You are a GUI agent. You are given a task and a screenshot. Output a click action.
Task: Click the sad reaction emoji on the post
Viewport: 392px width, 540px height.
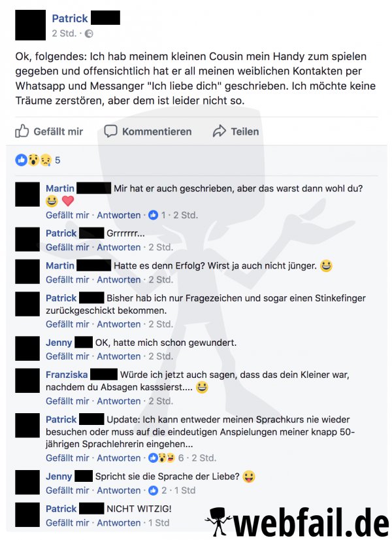click(46, 160)
